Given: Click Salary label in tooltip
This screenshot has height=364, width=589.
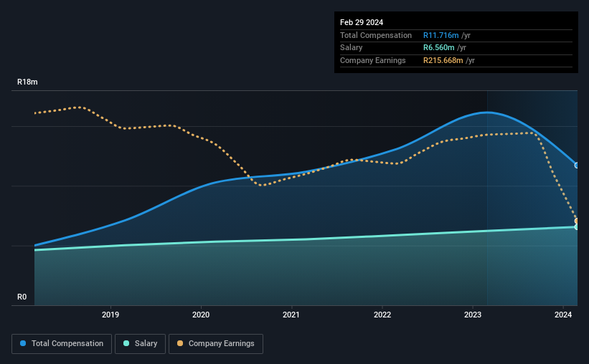Looking at the screenshot, I should coord(352,48).
